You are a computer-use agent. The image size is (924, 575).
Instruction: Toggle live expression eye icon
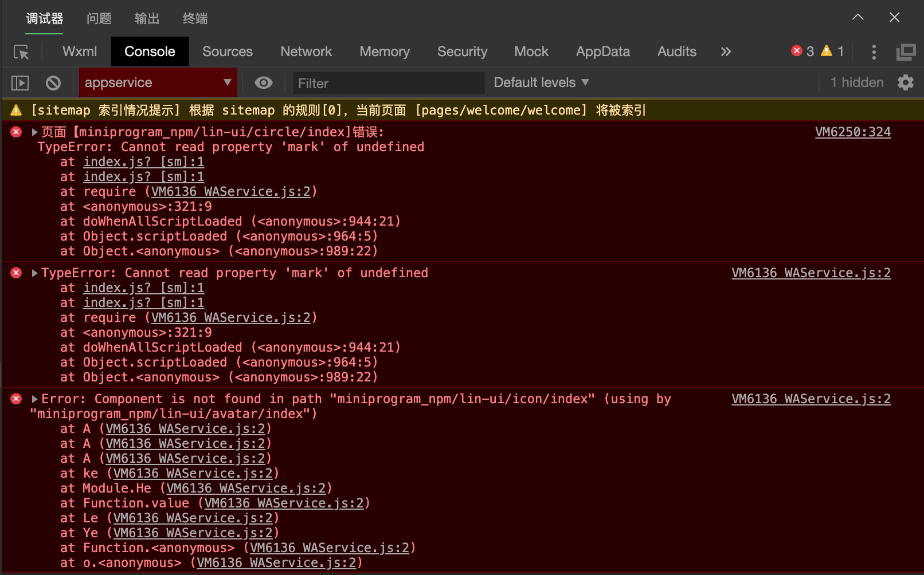(264, 82)
